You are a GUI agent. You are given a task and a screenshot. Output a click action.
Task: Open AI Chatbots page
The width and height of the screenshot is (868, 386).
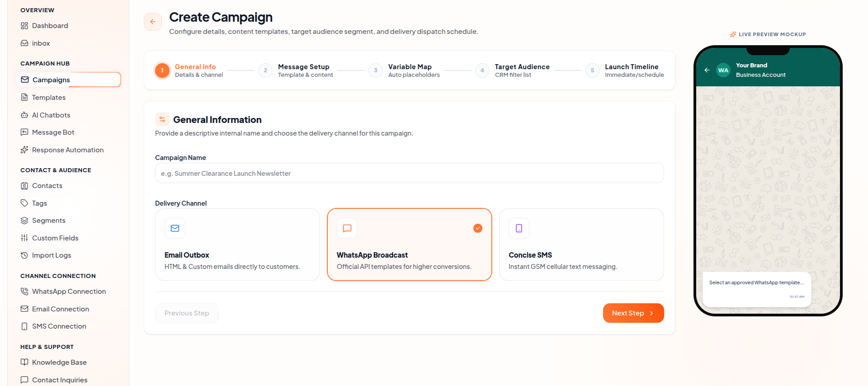click(68, 115)
